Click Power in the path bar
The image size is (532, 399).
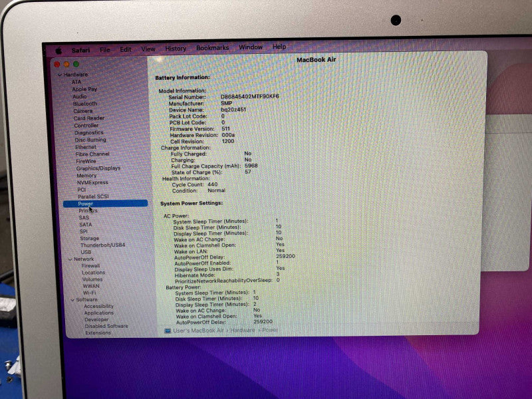[x=270, y=330]
